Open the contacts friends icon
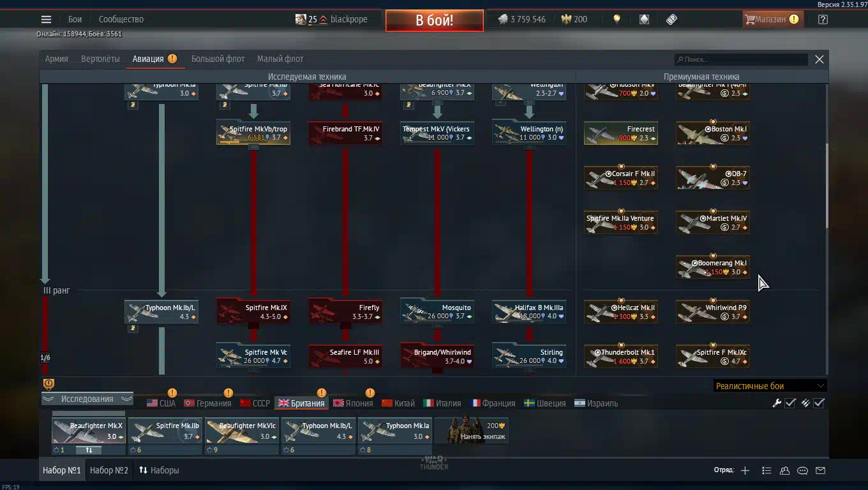The width and height of the screenshot is (868, 490). coord(784,470)
